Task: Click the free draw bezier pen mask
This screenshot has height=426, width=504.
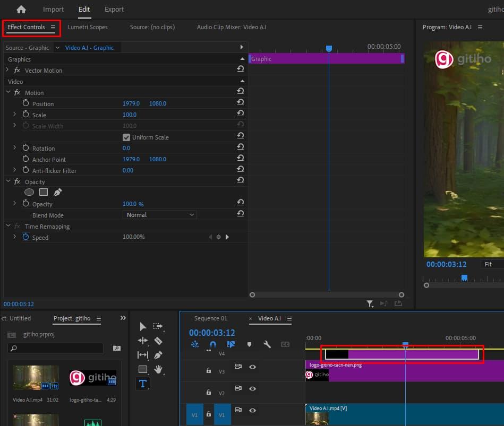Action: click(x=57, y=193)
